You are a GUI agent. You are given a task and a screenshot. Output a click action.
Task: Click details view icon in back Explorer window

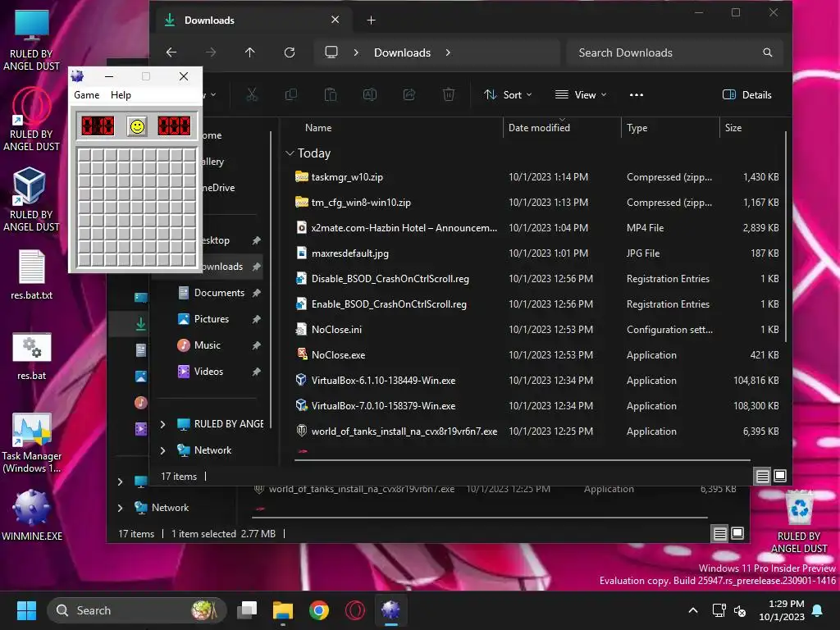click(720, 533)
